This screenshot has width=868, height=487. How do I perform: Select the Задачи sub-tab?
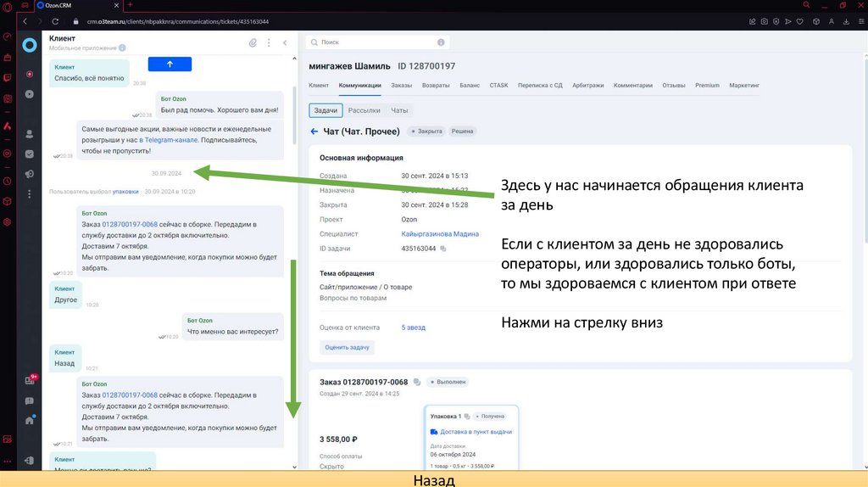coord(325,110)
